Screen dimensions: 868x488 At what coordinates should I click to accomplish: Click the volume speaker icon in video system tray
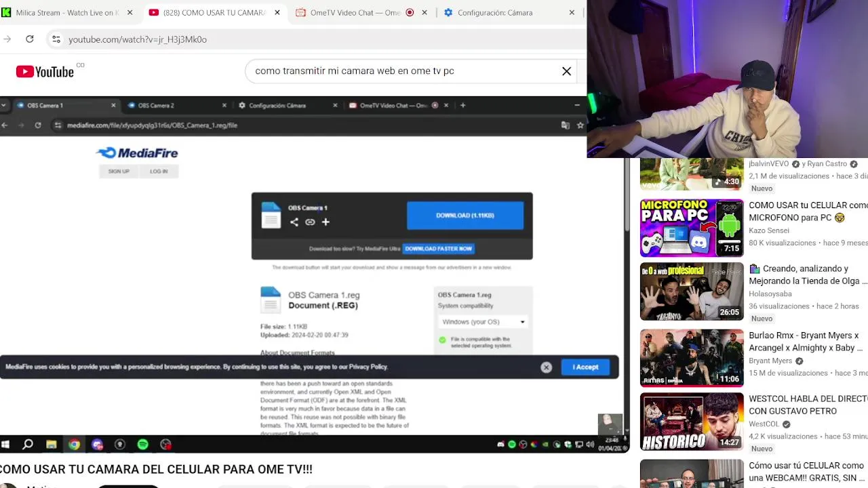click(590, 445)
